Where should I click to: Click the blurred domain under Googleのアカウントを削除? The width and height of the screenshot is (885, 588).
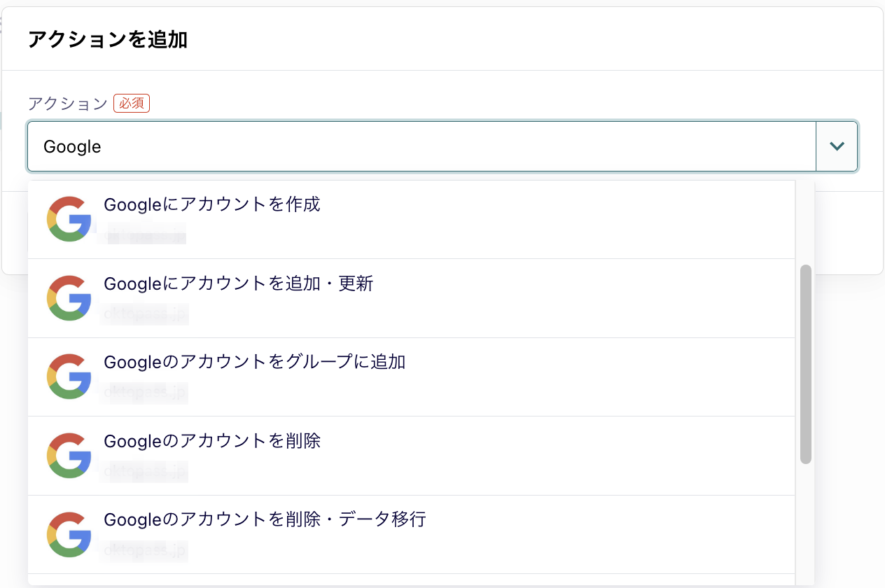coord(146,471)
